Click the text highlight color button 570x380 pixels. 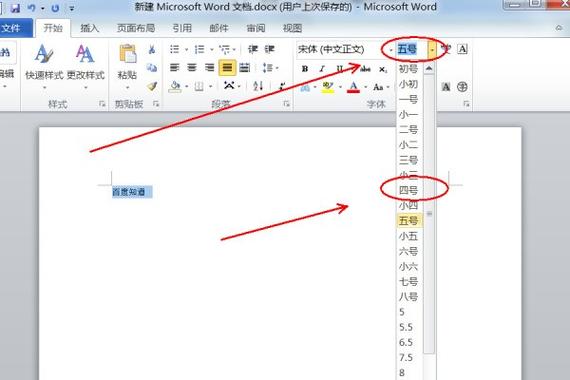click(x=328, y=87)
